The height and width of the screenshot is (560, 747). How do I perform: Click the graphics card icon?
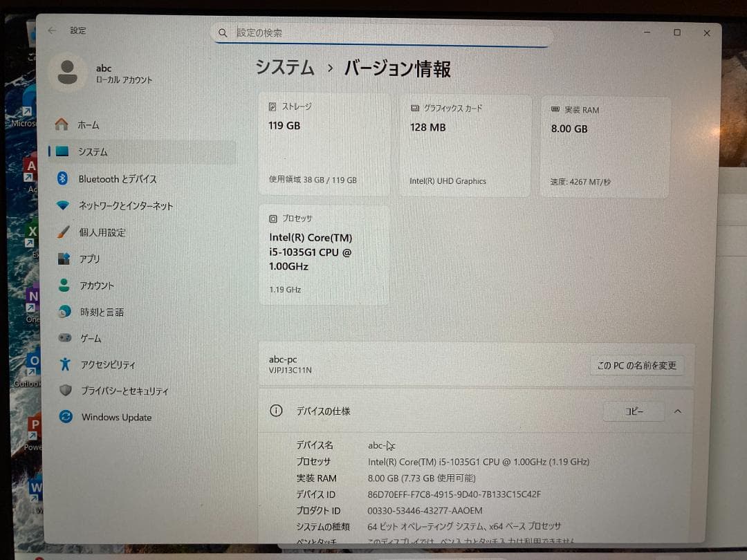[414, 108]
